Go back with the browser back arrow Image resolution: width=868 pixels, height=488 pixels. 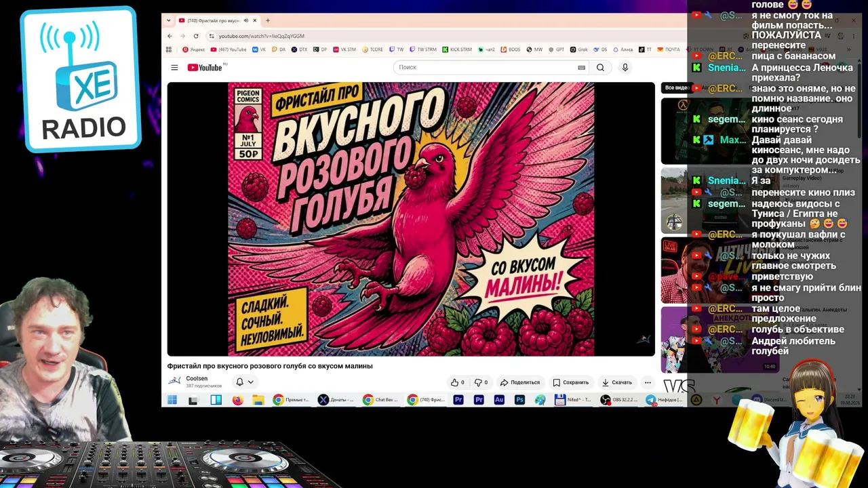pos(170,36)
